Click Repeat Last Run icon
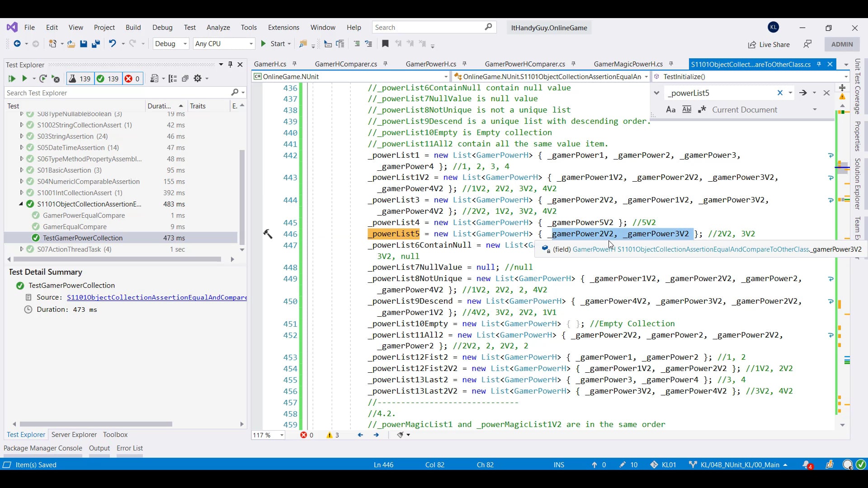Viewport: 868px width, 488px height. [43, 79]
